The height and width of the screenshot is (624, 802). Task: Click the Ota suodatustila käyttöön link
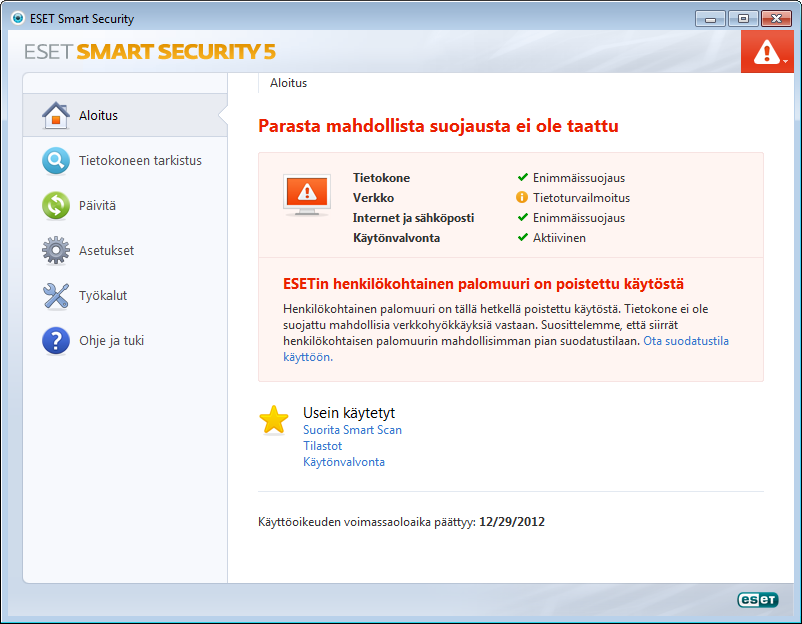[686, 341]
